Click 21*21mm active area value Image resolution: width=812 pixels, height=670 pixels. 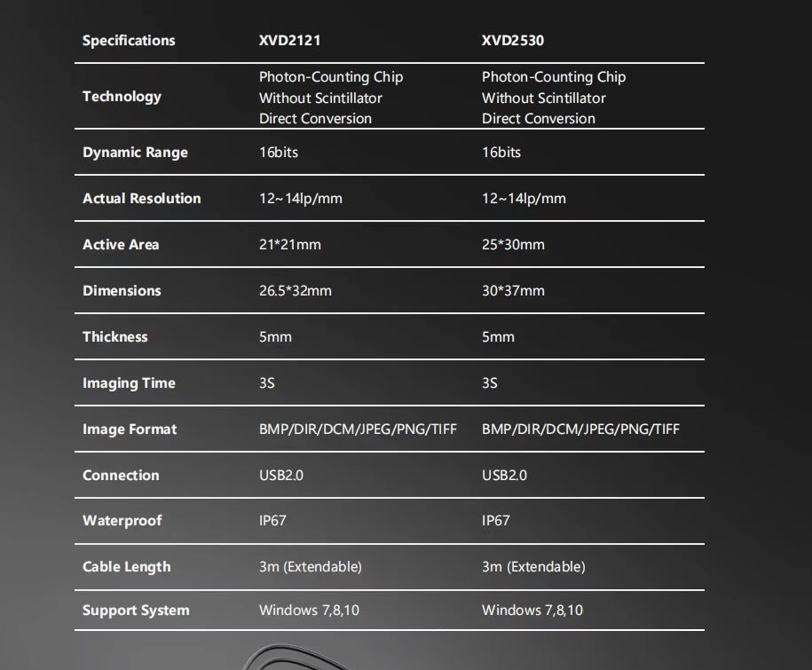pyautogui.click(x=290, y=244)
